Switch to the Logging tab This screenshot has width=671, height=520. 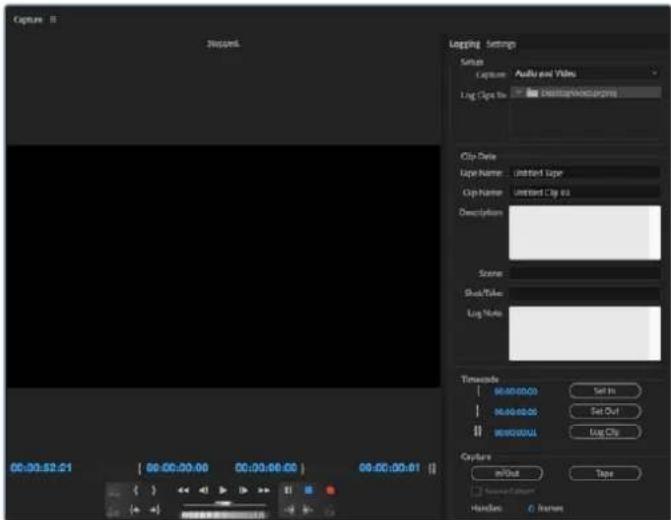click(x=465, y=44)
